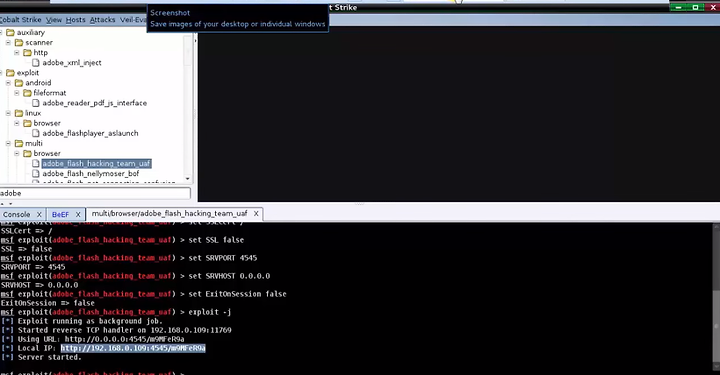Collapse the android folder node
The image size is (720, 375).
[x=8, y=83]
